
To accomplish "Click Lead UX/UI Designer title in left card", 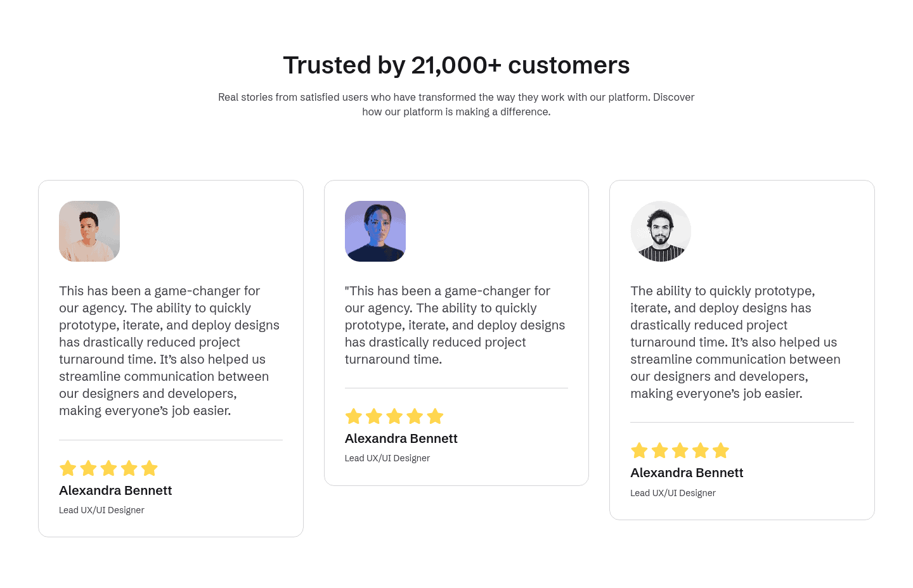I will click(101, 510).
